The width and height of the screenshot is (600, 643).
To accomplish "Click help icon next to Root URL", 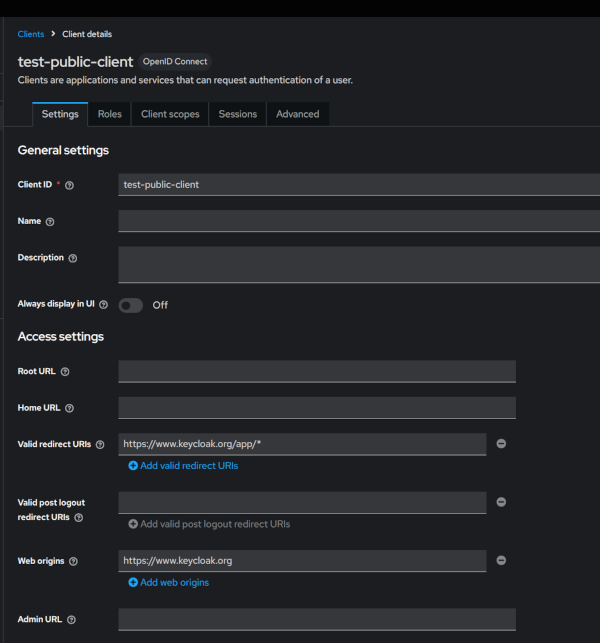I will pyautogui.click(x=65, y=372).
